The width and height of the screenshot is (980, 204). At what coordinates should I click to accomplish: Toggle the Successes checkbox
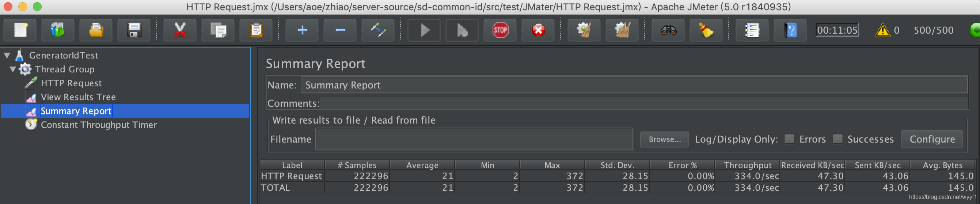(x=837, y=139)
